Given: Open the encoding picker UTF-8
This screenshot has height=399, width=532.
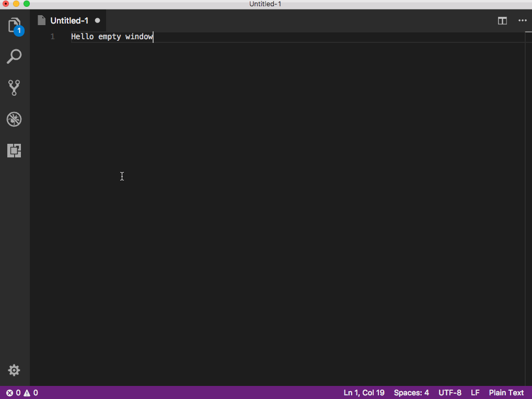Looking at the screenshot, I should [x=449, y=393].
